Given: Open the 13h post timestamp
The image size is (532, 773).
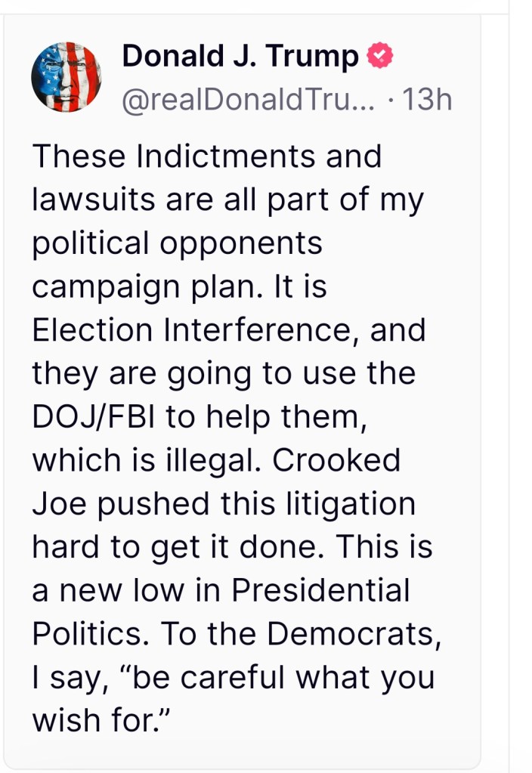Looking at the screenshot, I should click(x=427, y=99).
